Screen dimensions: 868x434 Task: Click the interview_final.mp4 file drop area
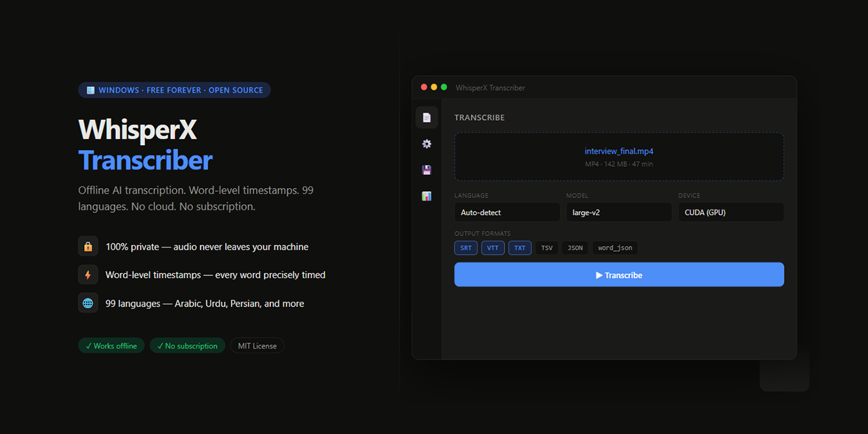619,157
